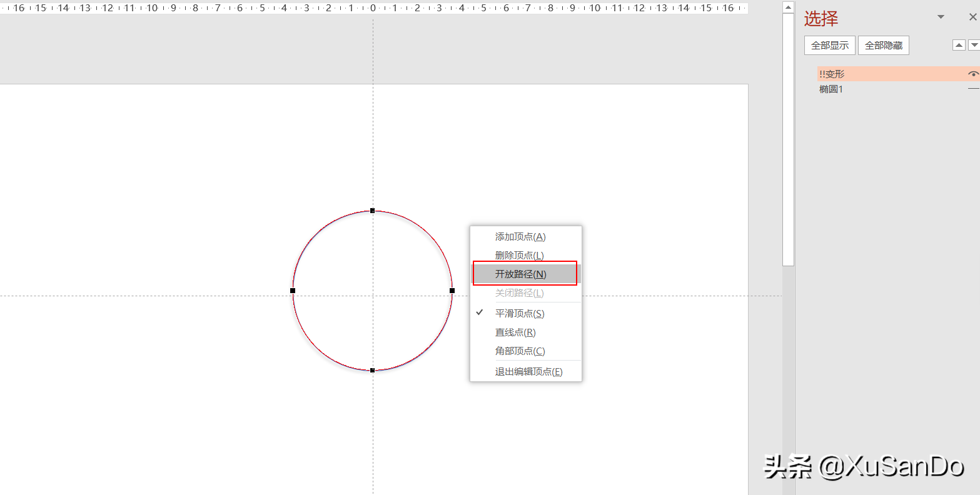Choose 添加顶点(A) from the context menu
This screenshot has width=980, height=495.
click(x=525, y=237)
